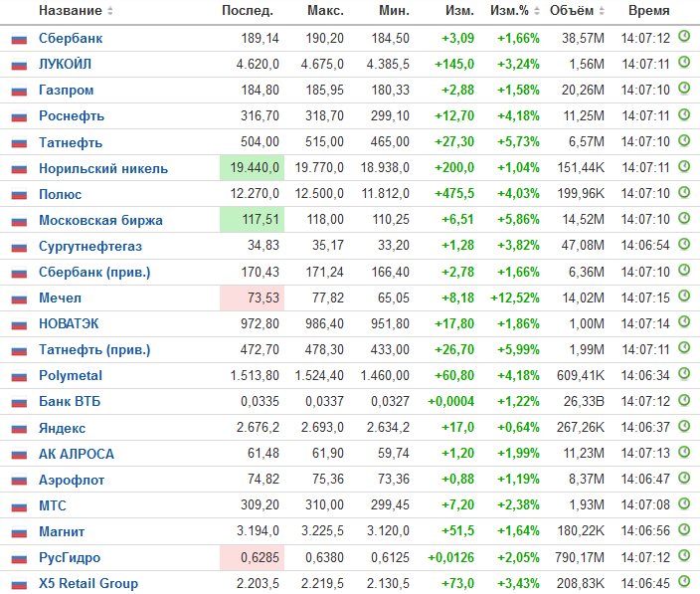Click the clock icon in Банк ВТБ row
The height and width of the screenshot is (594, 700).
(684, 400)
